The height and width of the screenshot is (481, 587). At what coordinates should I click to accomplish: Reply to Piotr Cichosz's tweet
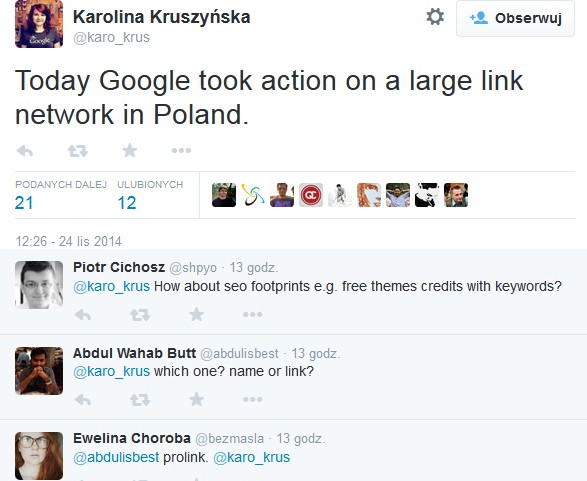click(83, 315)
